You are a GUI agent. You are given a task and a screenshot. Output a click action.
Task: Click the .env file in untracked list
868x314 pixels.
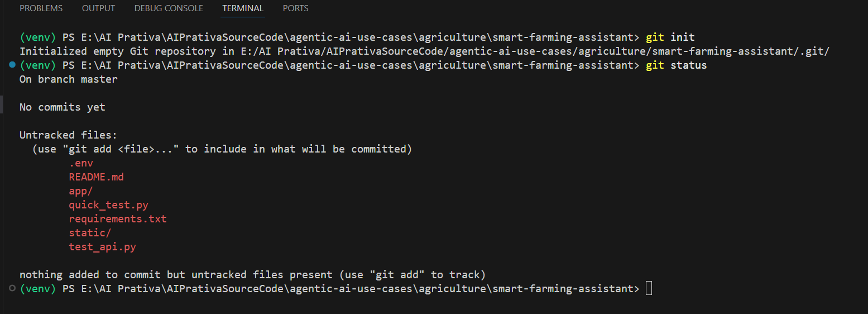(x=81, y=163)
